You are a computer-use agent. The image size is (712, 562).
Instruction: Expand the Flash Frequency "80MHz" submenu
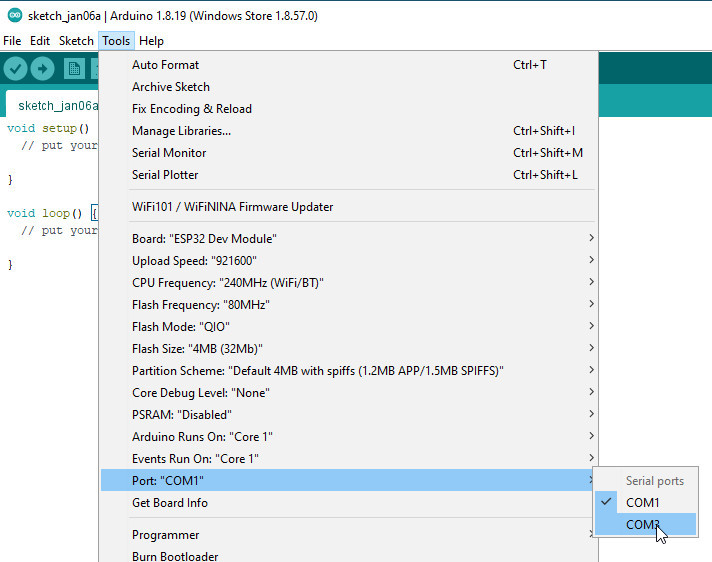[348, 305]
